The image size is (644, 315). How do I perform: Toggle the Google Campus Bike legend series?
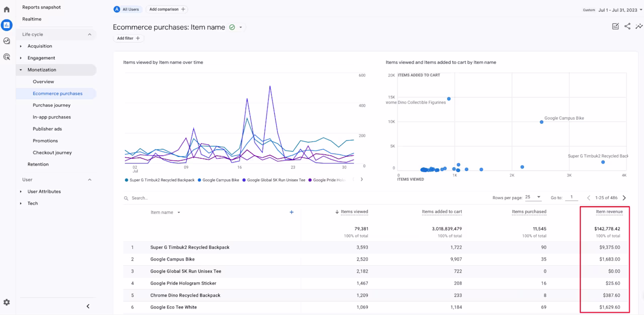pyautogui.click(x=218, y=180)
